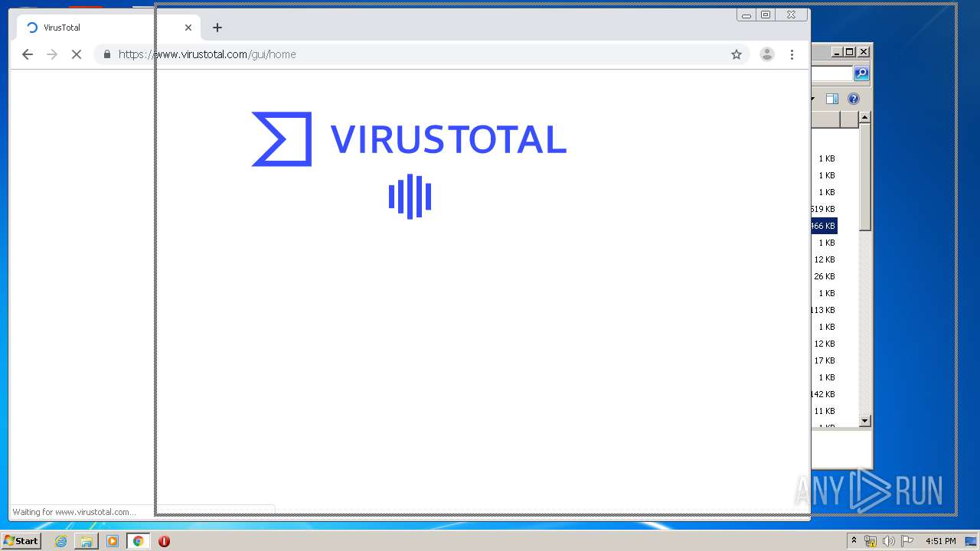Open the Chrome profile avatar
The height and width of the screenshot is (551, 980).
tap(766, 54)
